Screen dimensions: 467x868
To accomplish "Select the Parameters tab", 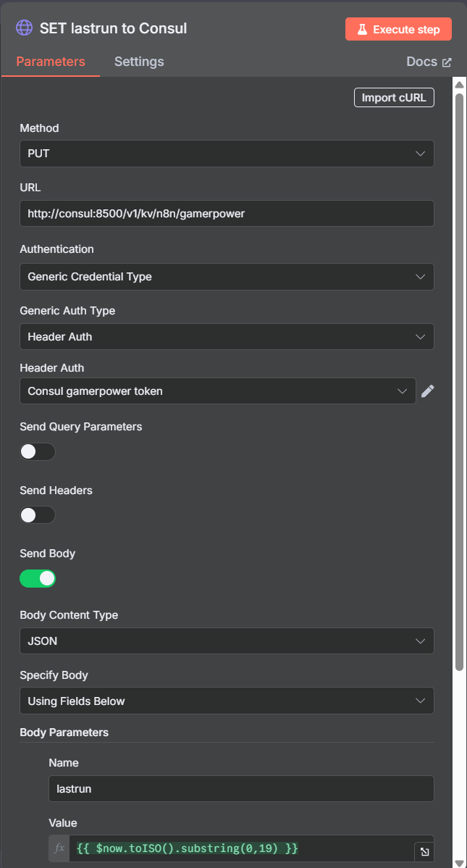I will pos(51,62).
